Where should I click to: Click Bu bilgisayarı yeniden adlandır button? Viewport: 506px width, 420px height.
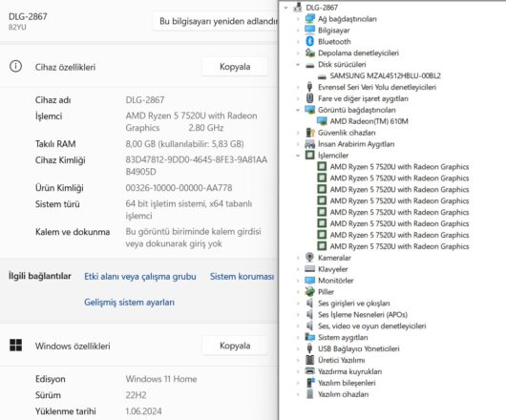215,21
